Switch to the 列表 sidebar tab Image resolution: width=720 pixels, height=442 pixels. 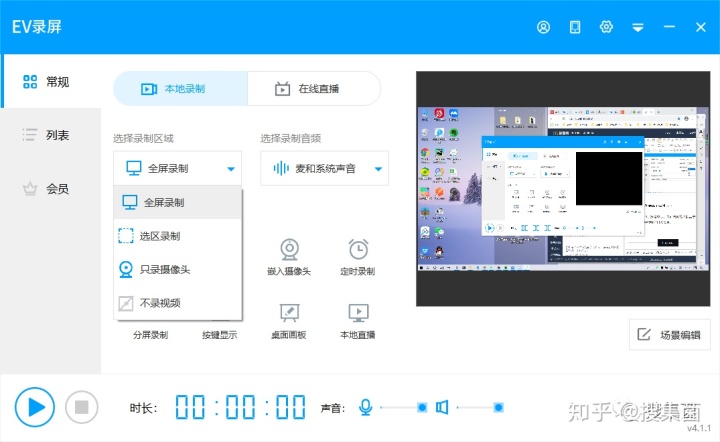[51, 135]
